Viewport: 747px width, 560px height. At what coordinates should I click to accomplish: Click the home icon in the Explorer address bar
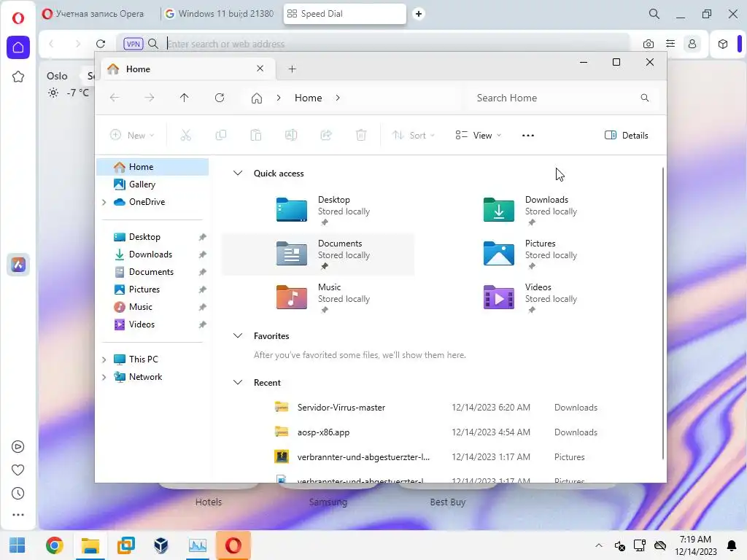(x=257, y=98)
